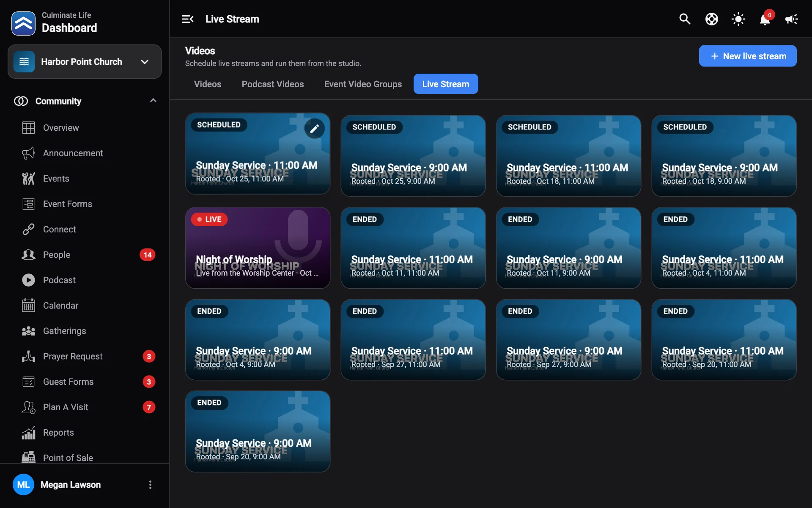
Task: Open Gatherings in the sidebar
Action: (85, 331)
